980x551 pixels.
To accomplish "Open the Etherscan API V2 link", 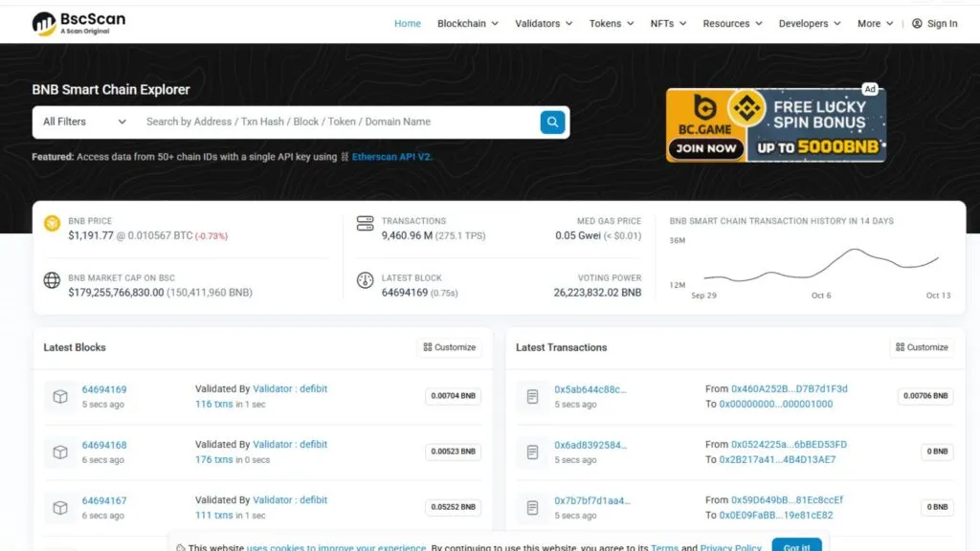I will pos(391,157).
